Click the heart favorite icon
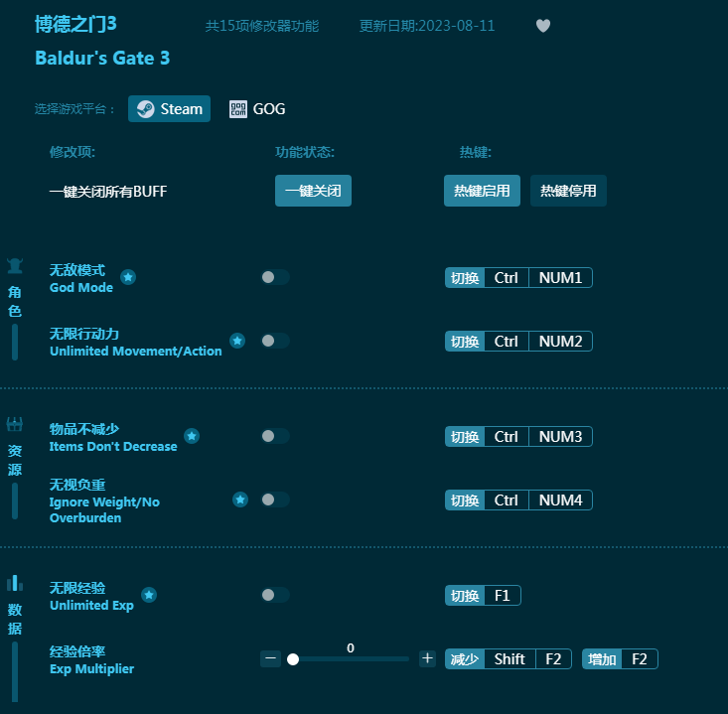Viewport: 728px width, 714px height. click(x=542, y=26)
